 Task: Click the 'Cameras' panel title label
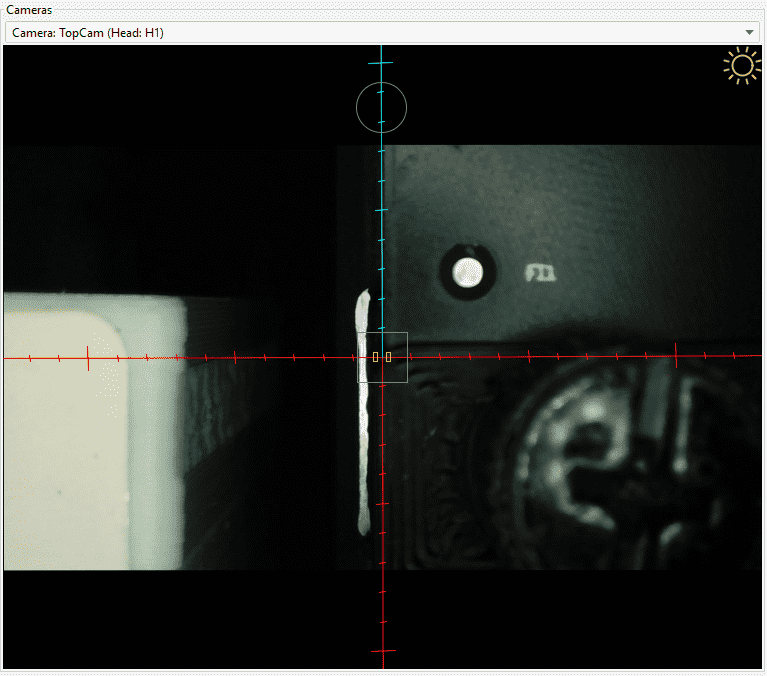(x=30, y=9)
